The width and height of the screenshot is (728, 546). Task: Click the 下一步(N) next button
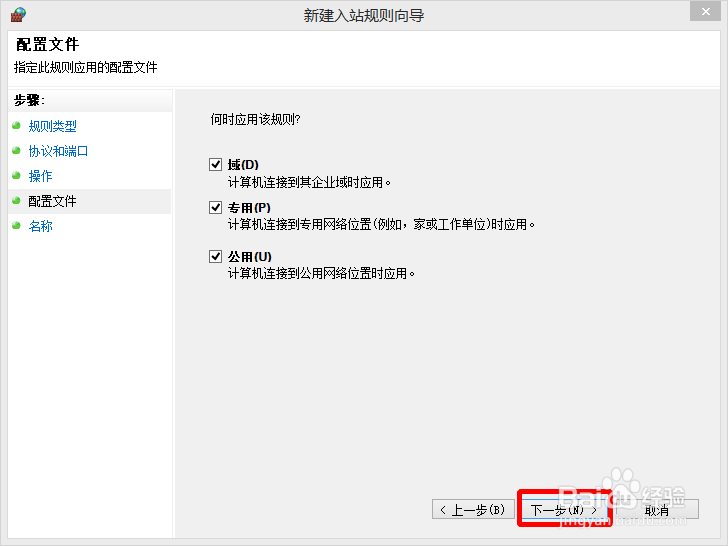(564, 510)
